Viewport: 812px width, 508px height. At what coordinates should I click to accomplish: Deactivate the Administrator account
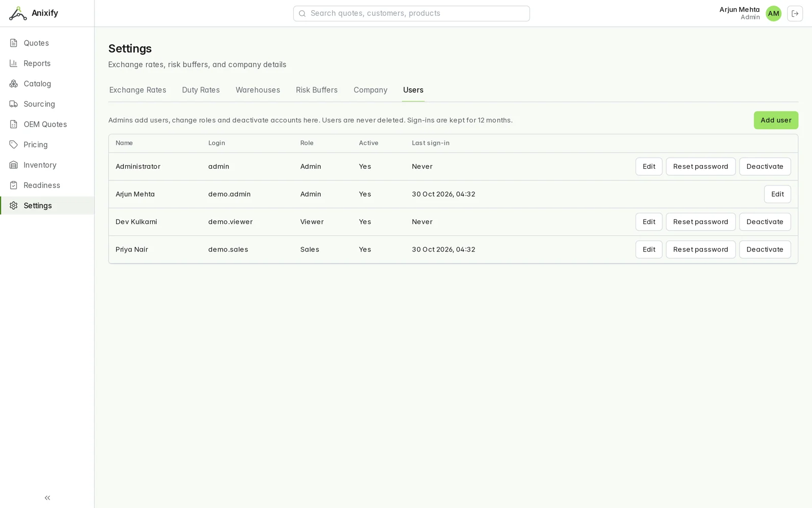pos(765,167)
